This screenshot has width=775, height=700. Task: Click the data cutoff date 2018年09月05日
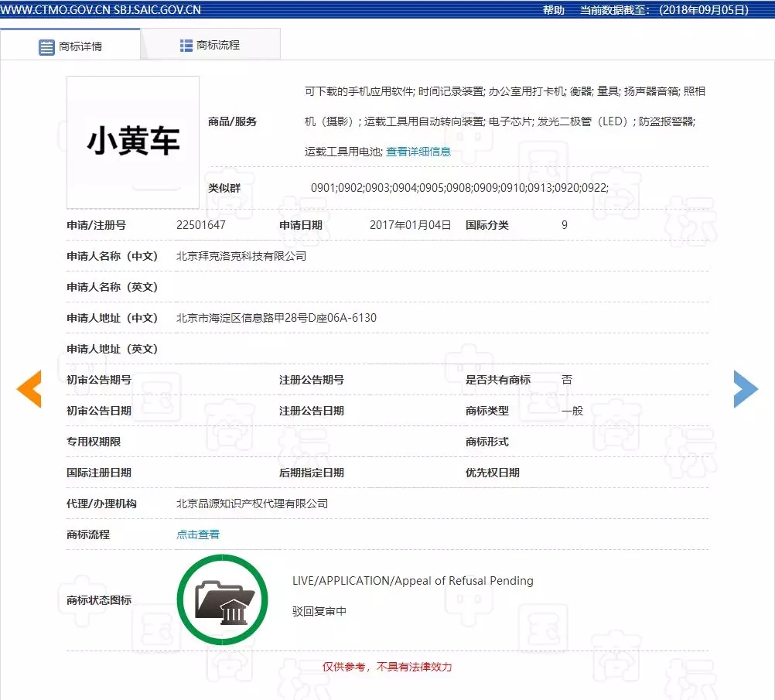tap(704, 10)
